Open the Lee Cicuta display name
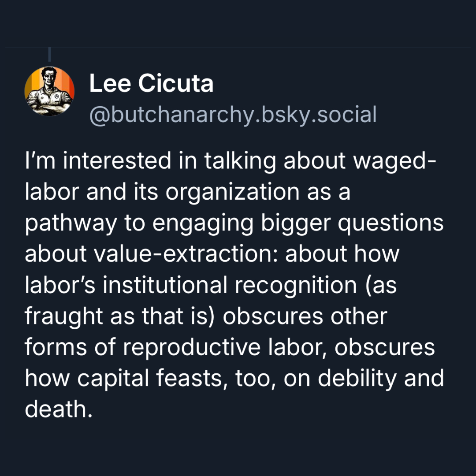 point(151,83)
